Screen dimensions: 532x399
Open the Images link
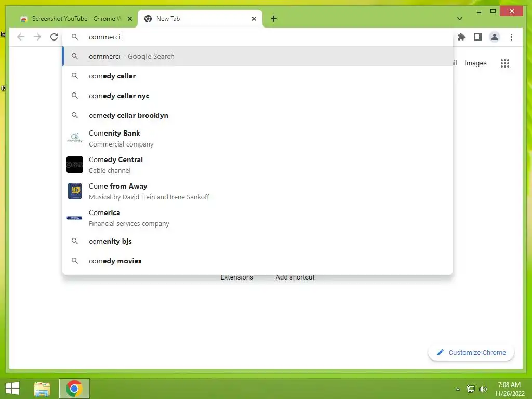(475, 63)
